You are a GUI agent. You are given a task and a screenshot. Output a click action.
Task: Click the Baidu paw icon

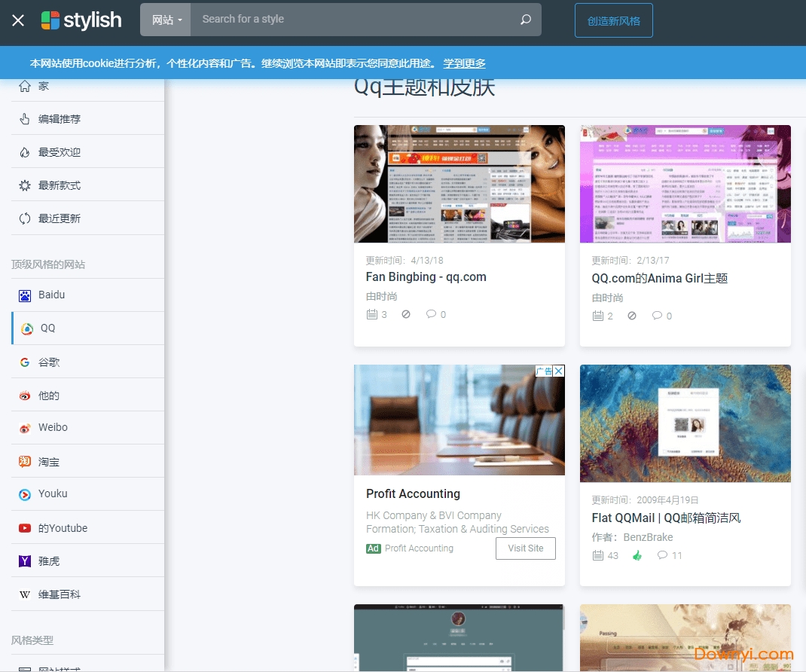[25, 295]
